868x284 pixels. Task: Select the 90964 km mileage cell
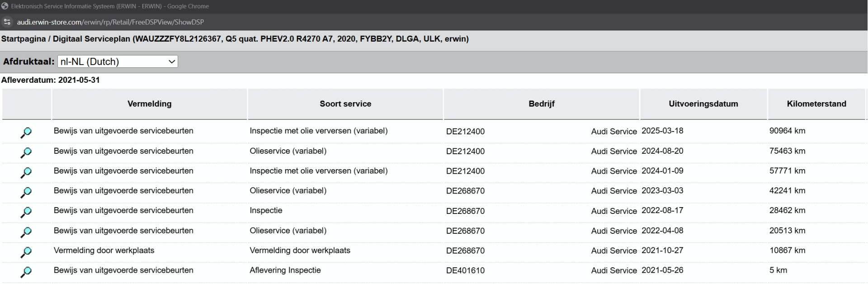tap(787, 131)
